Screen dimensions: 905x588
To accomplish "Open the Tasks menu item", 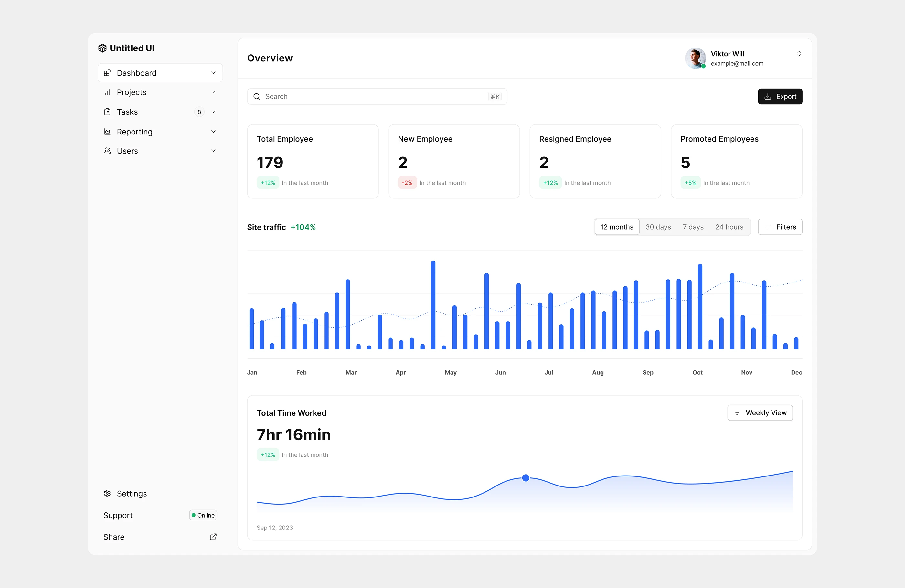I will pyautogui.click(x=160, y=112).
